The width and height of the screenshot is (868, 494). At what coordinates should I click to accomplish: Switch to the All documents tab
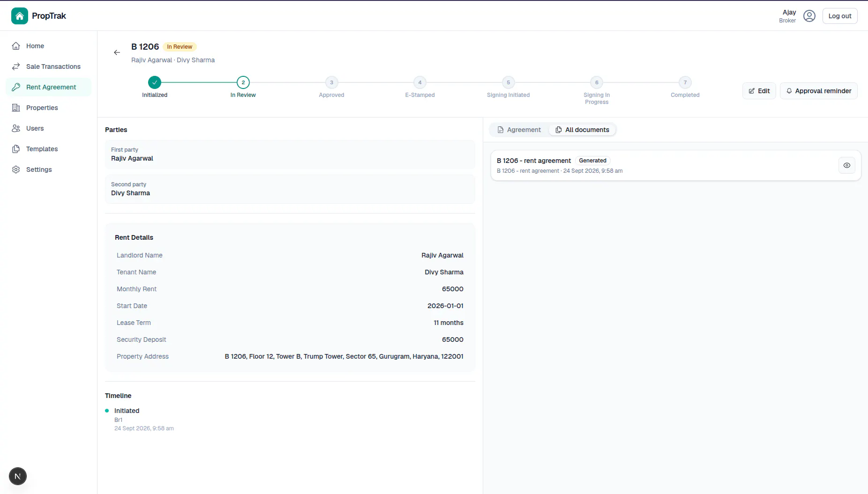tap(582, 130)
